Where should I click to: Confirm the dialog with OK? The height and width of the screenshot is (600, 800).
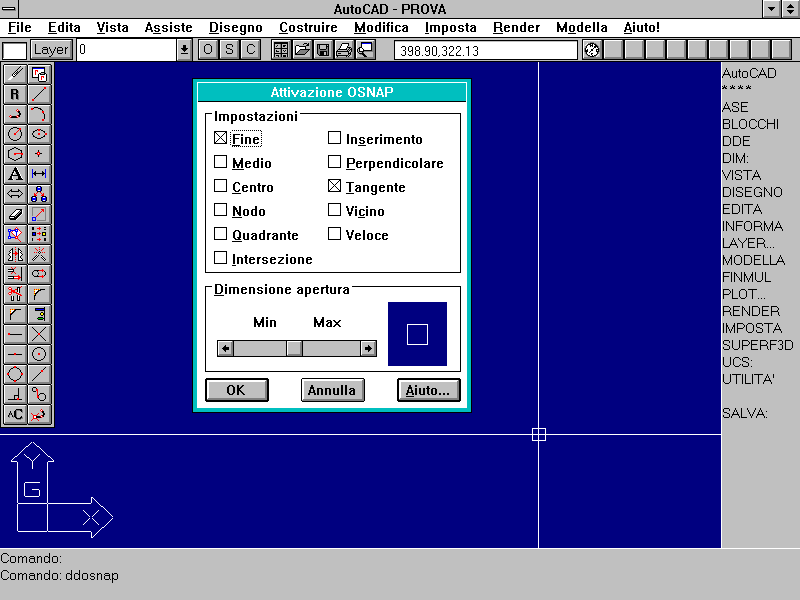tap(237, 390)
